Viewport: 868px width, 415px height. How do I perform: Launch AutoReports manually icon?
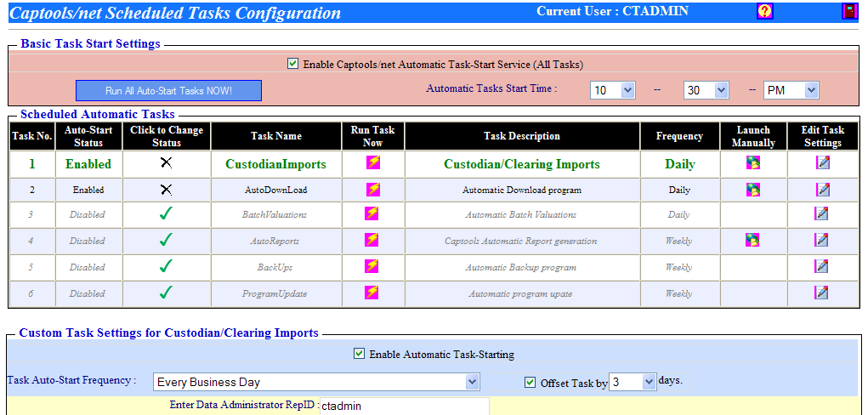(x=752, y=240)
